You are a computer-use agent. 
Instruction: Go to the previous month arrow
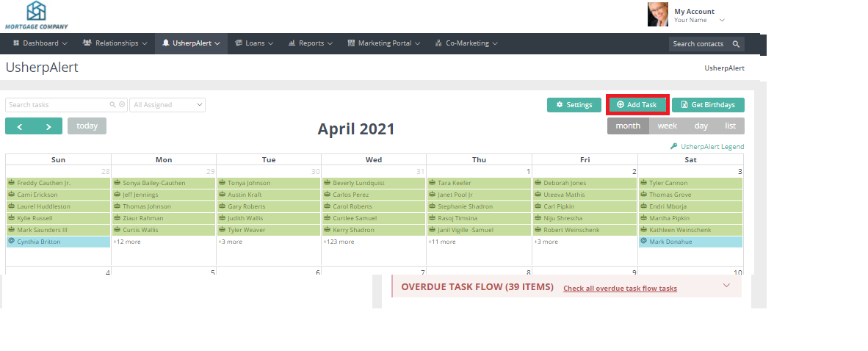[x=20, y=126]
